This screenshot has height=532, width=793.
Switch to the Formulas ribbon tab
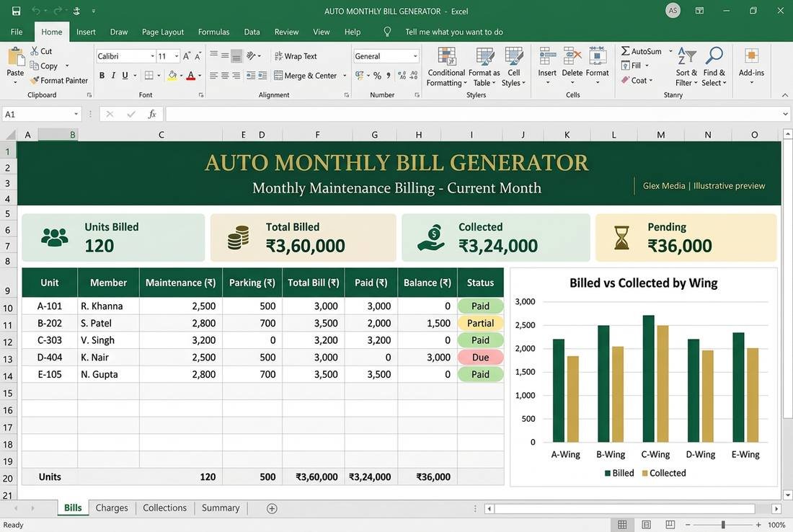[213, 32]
